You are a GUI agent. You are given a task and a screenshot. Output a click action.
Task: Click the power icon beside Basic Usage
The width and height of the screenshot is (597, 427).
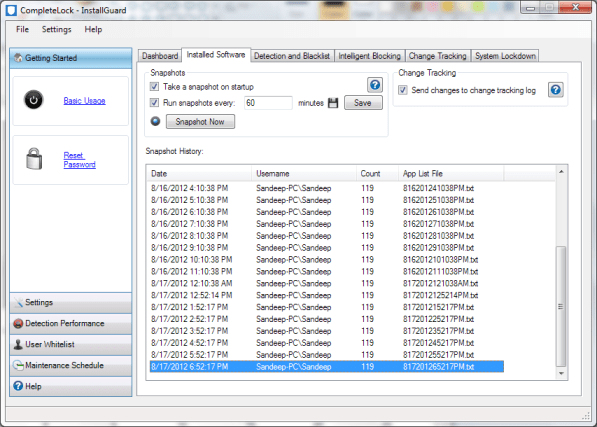tap(34, 100)
